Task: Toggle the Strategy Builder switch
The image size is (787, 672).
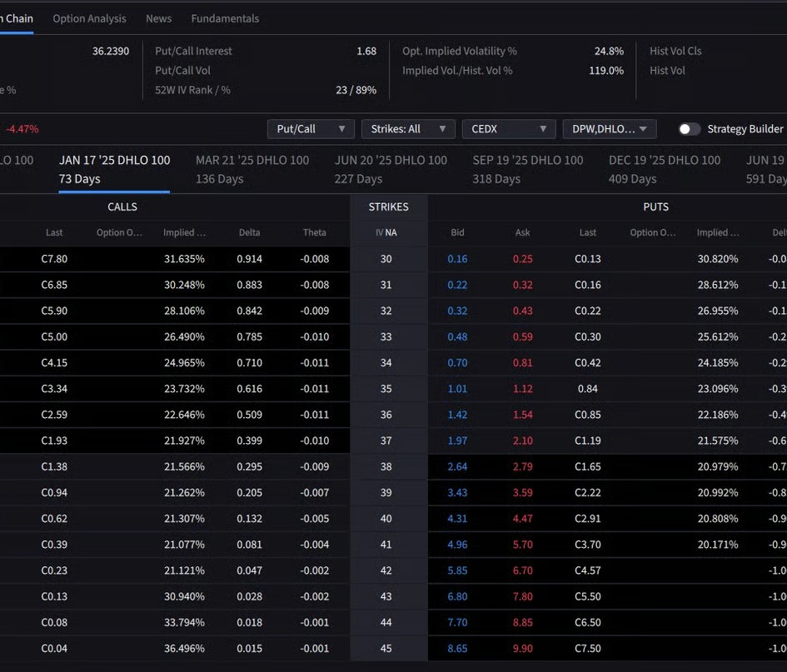Action: 690,129
